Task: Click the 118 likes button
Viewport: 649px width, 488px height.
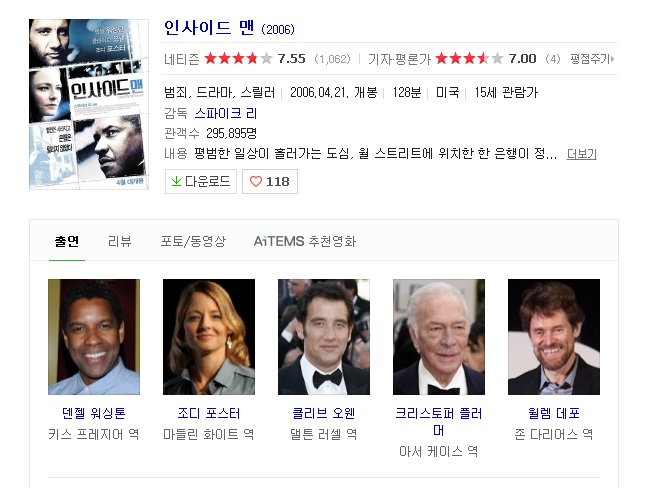Action: [270, 181]
